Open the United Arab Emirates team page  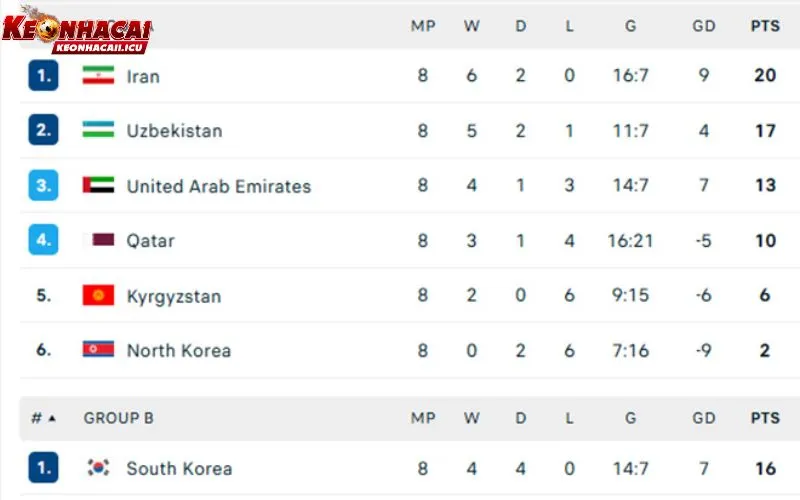click(219, 186)
